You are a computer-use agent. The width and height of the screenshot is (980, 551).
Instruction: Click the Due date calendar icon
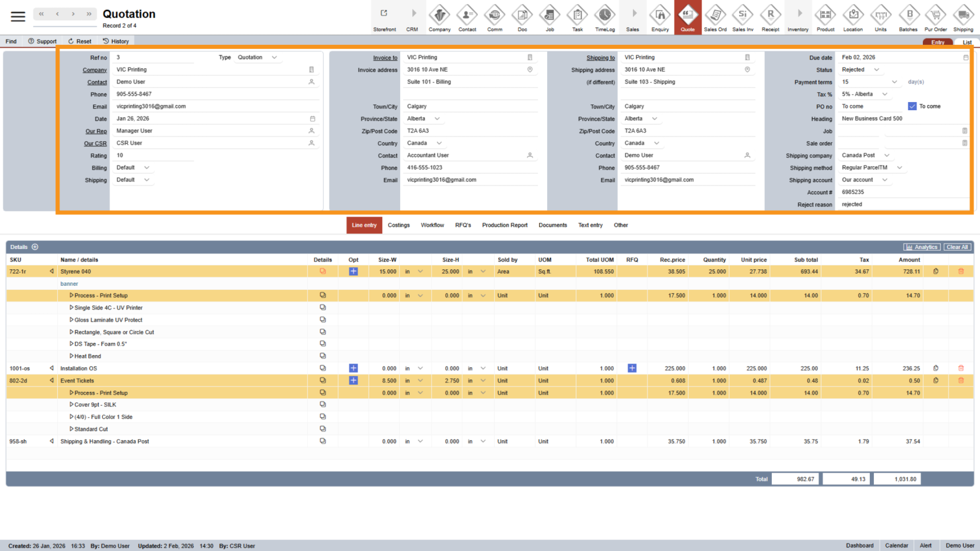pos(965,58)
